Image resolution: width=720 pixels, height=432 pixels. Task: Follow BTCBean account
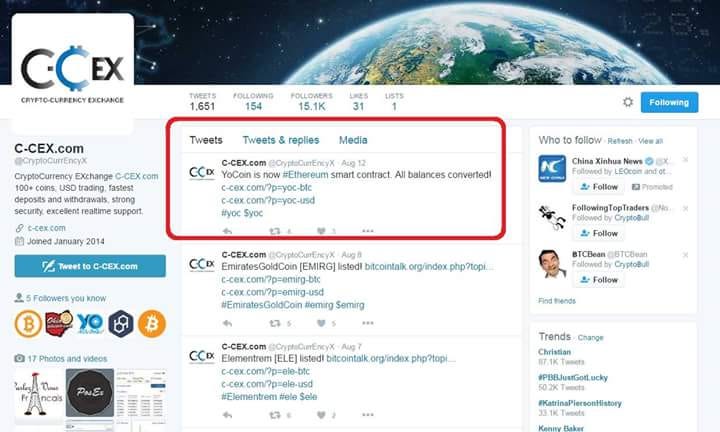[599, 280]
